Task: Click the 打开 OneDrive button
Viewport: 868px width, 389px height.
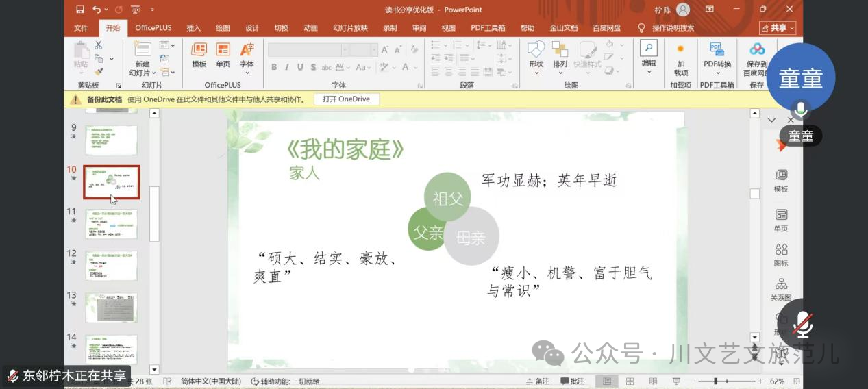Action: point(347,99)
